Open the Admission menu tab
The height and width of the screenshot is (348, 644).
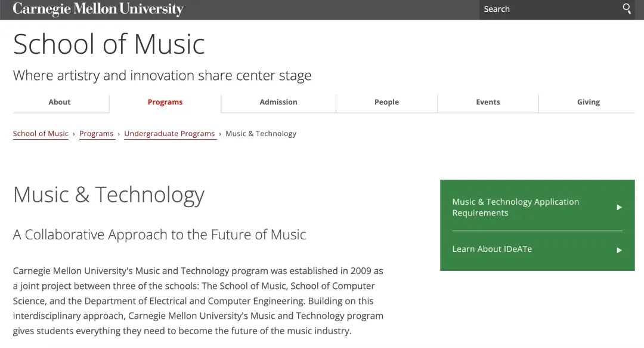[x=278, y=102]
